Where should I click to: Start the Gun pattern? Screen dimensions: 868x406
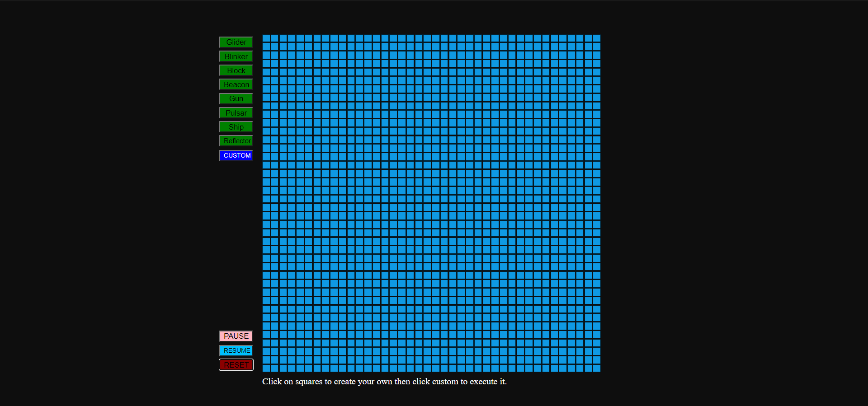[x=236, y=98]
